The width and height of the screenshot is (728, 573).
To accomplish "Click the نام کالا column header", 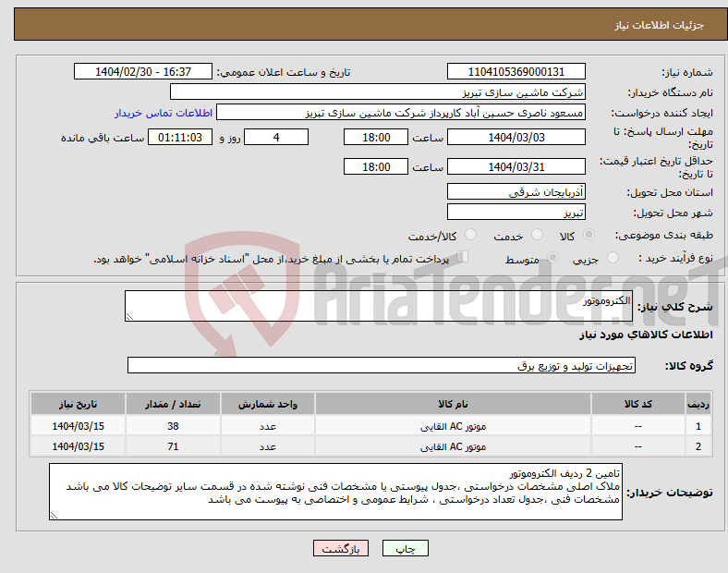I will (x=453, y=404).
